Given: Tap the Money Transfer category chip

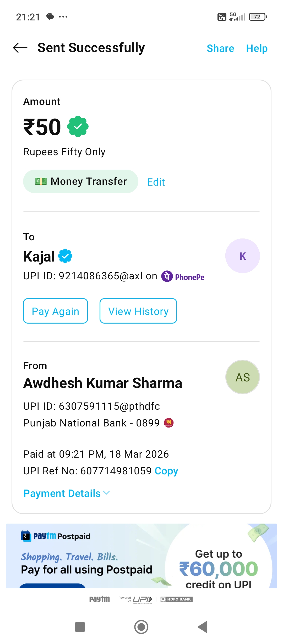Looking at the screenshot, I should [x=80, y=181].
